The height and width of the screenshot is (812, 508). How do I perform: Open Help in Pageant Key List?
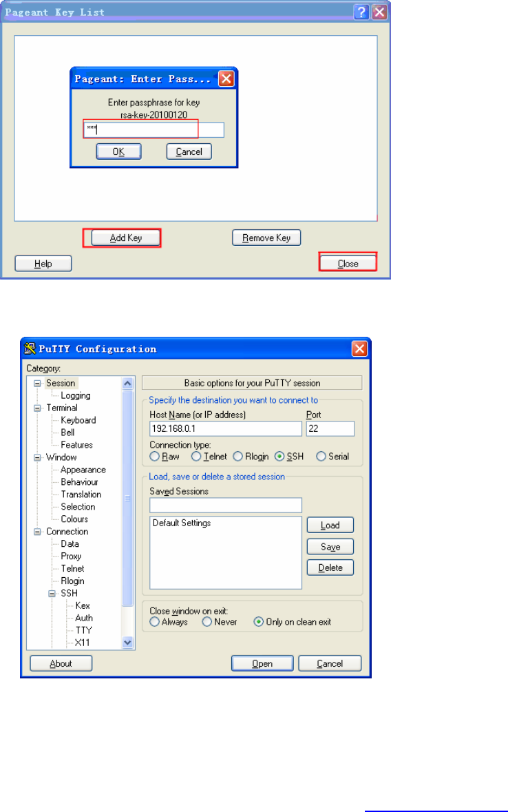pos(43,264)
